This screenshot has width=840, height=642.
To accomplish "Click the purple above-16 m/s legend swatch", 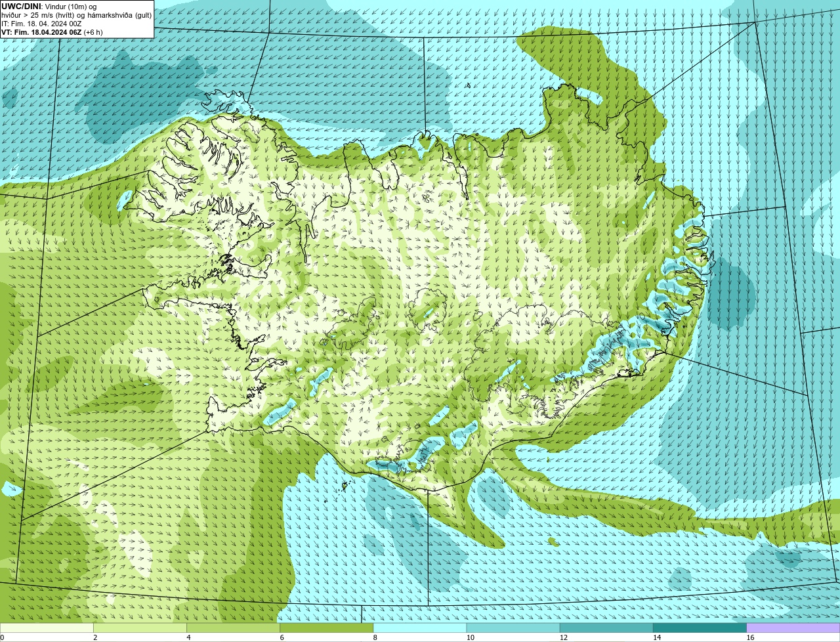I will click(793, 628).
